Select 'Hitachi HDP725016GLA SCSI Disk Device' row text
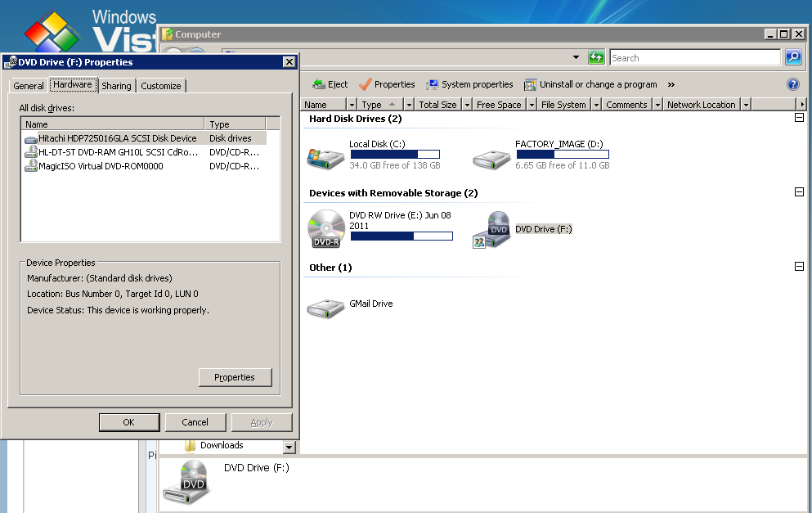Image resolution: width=812 pixels, height=513 pixels. coord(118,138)
